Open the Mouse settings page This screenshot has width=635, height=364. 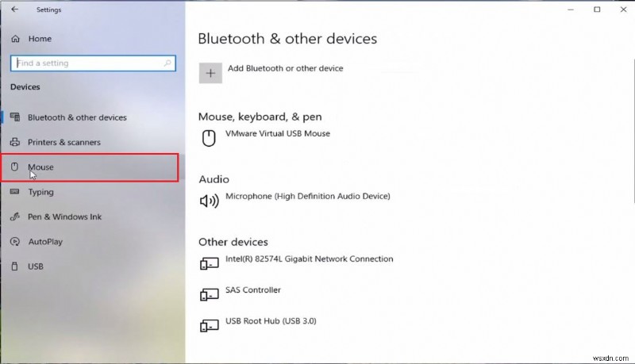[41, 167]
